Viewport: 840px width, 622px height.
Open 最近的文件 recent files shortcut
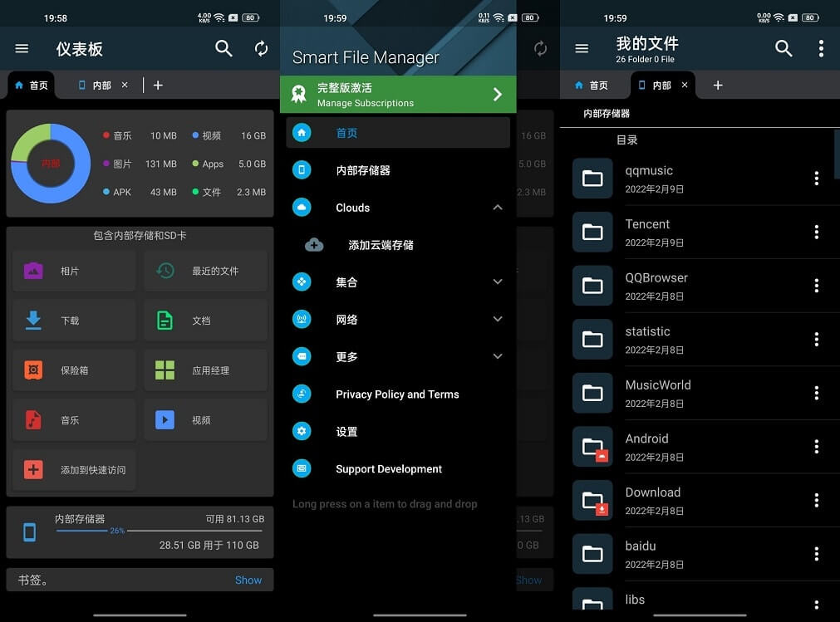point(205,271)
